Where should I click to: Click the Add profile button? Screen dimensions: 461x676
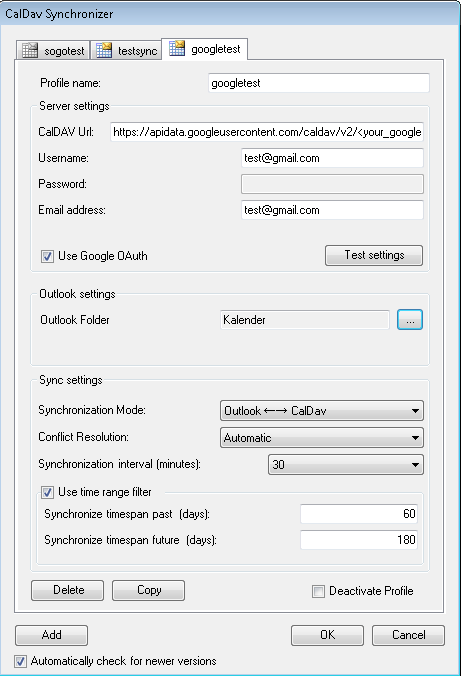(x=51, y=635)
